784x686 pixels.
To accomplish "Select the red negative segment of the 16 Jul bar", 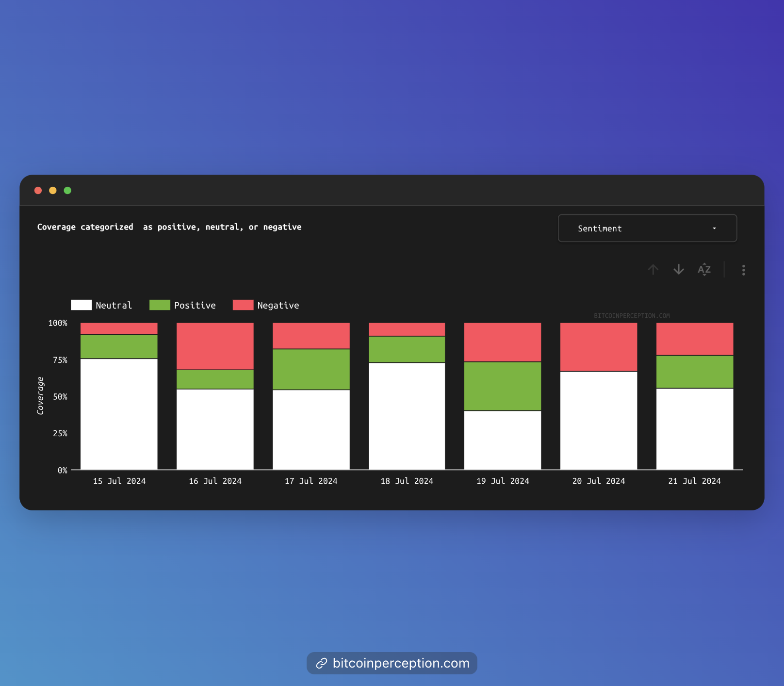I will (215, 346).
